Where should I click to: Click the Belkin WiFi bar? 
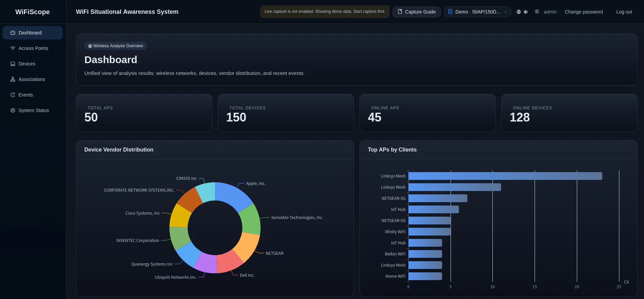425,254
